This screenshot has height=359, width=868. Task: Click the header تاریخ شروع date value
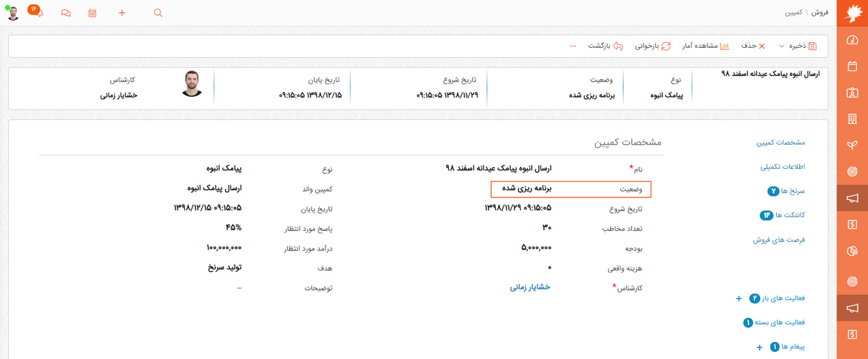[448, 95]
